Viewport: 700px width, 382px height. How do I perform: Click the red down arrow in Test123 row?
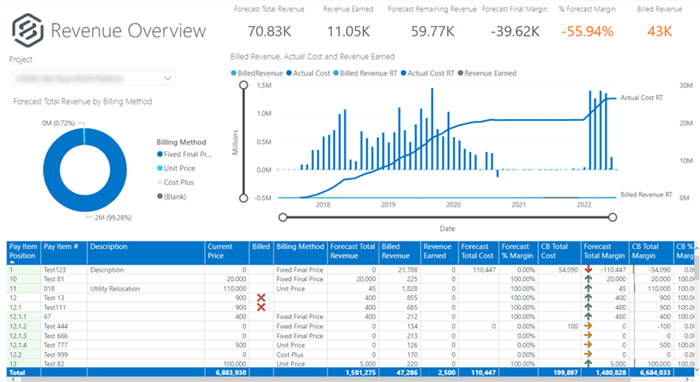(x=588, y=270)
